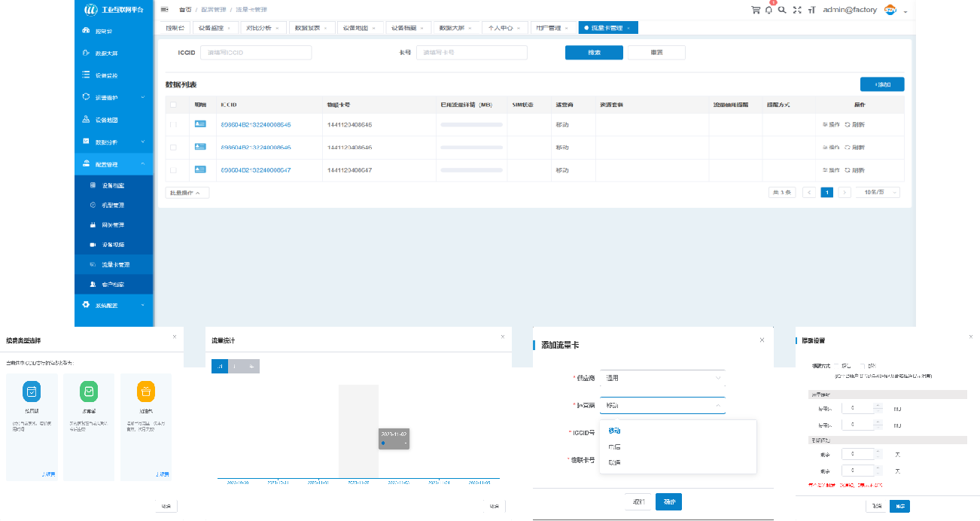Open 流量卡管理 in the sidebar menu

pyautogui.click(x=115, y=265)
